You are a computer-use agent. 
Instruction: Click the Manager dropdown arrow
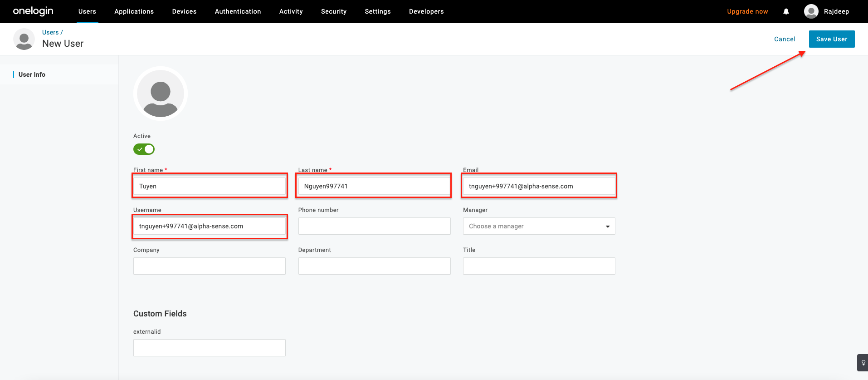click(x=608, y=227)
